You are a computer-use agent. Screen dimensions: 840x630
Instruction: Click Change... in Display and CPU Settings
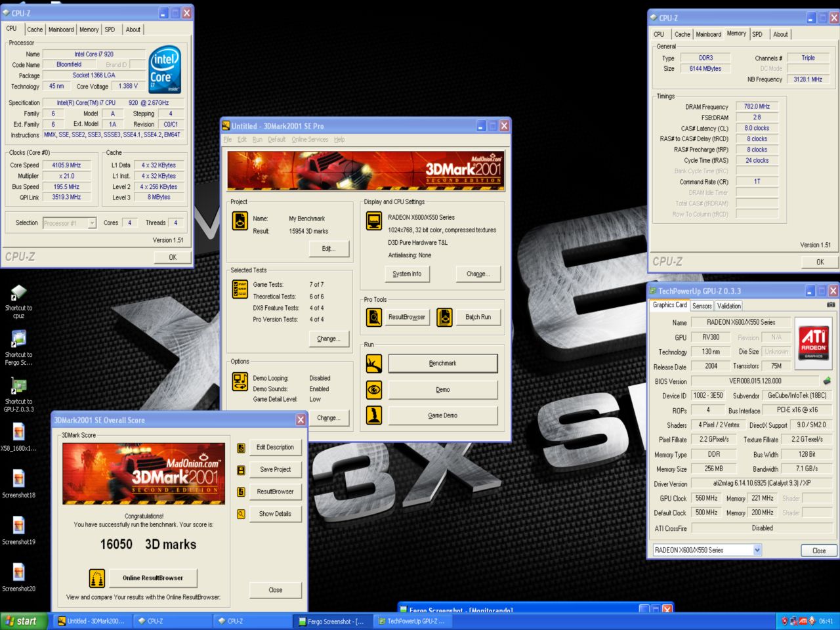pos(478,274)
